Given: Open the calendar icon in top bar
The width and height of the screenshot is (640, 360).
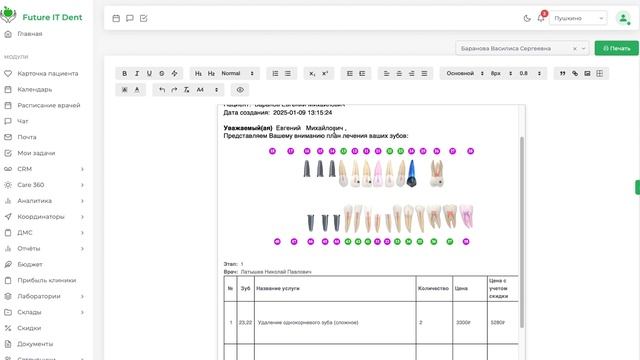Looking at the screenshot, I should (x=116, y=18).
